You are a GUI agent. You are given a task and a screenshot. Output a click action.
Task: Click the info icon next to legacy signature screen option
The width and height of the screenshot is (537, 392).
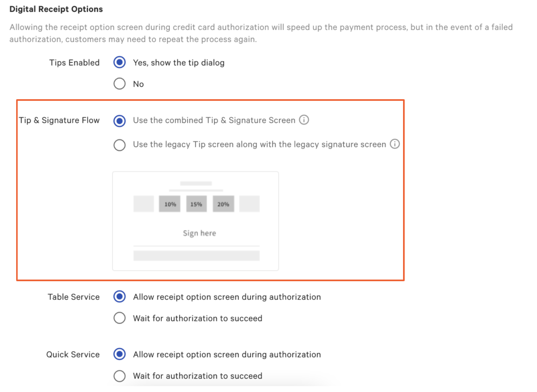point(395,144)
